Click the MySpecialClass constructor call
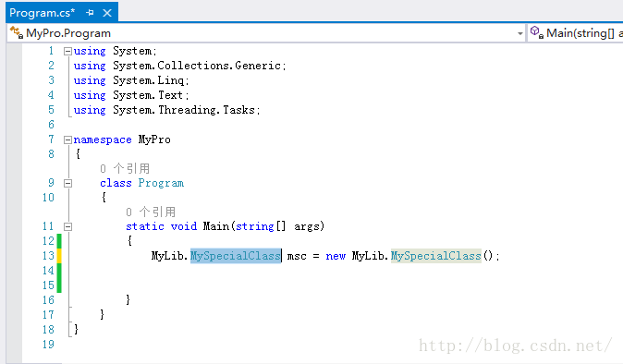The width and height of the screenshot is (623, 364). point(436,256)
